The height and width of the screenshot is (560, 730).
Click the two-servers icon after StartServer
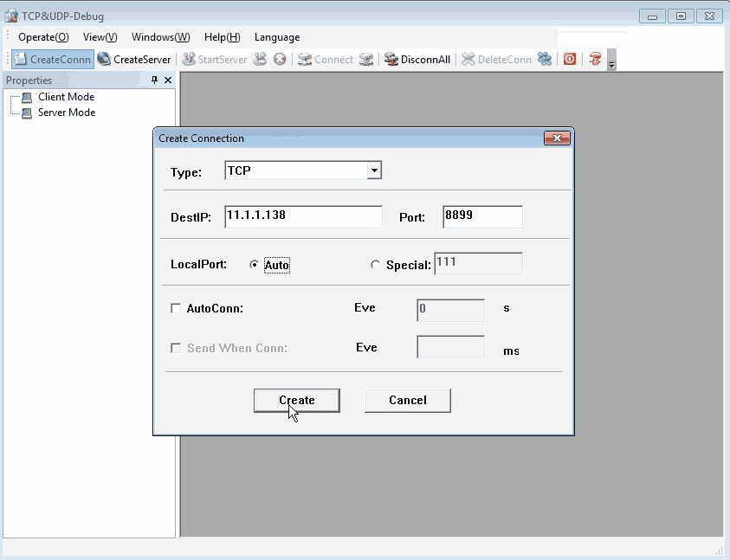tap(260, 60)
